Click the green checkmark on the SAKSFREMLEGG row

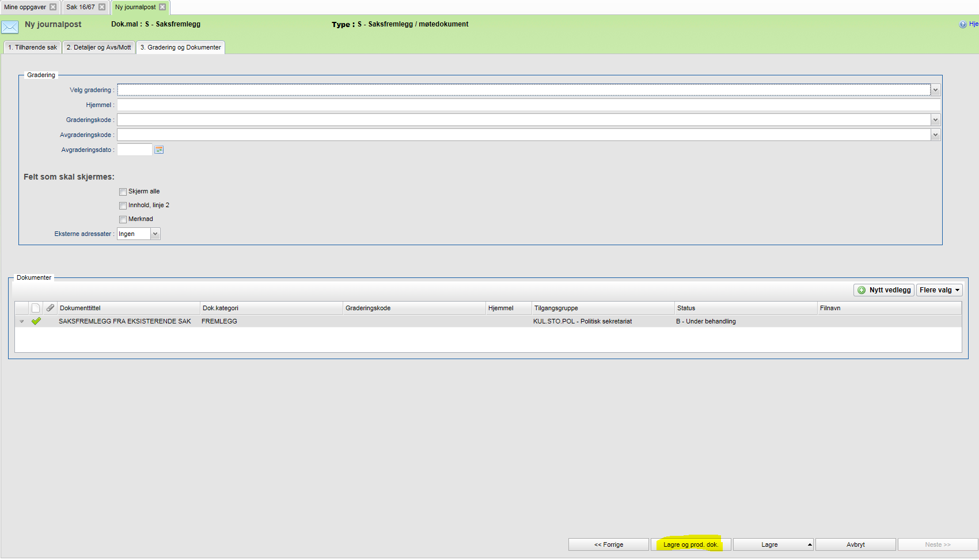(36, 321)
